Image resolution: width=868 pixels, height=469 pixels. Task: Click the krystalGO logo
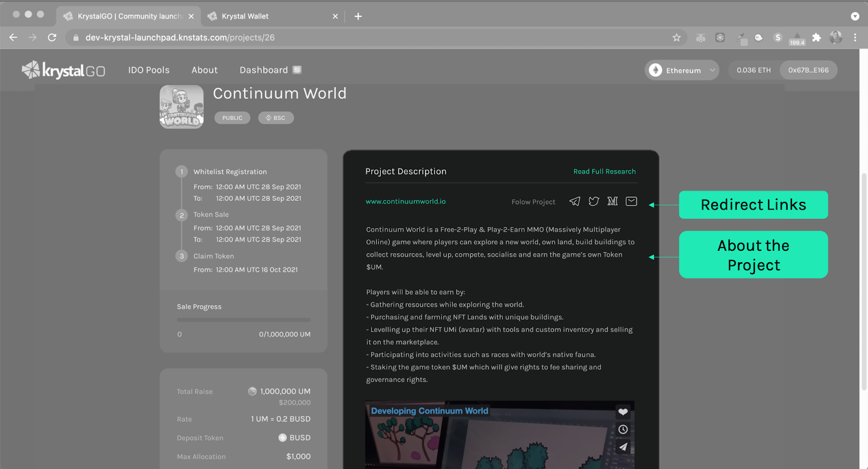tap(63, 70)
